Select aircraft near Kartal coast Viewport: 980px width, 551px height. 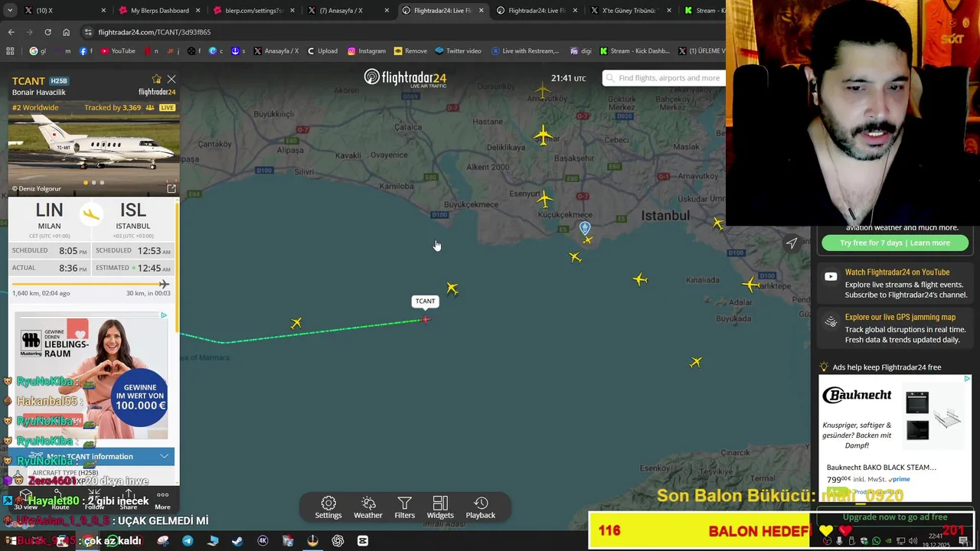(750, 285)
